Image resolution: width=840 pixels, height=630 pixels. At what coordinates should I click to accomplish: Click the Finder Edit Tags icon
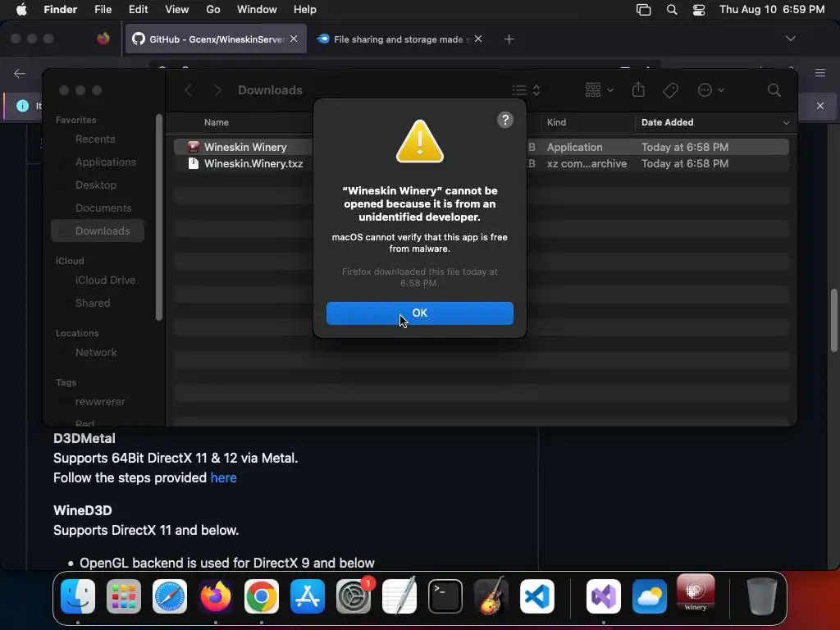tap(670, 90)
